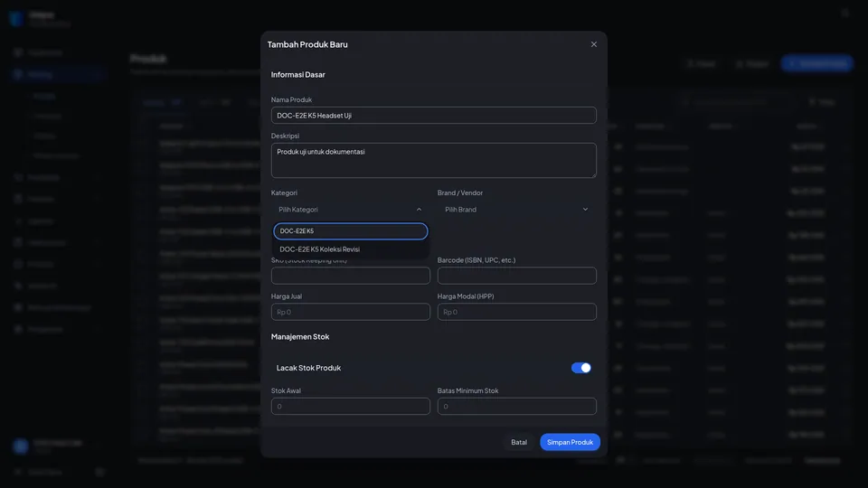Screen dimensions: 868x488
Task: Click the Harga Jual price field
Action: pyautogui.click(x=351, y=312)
